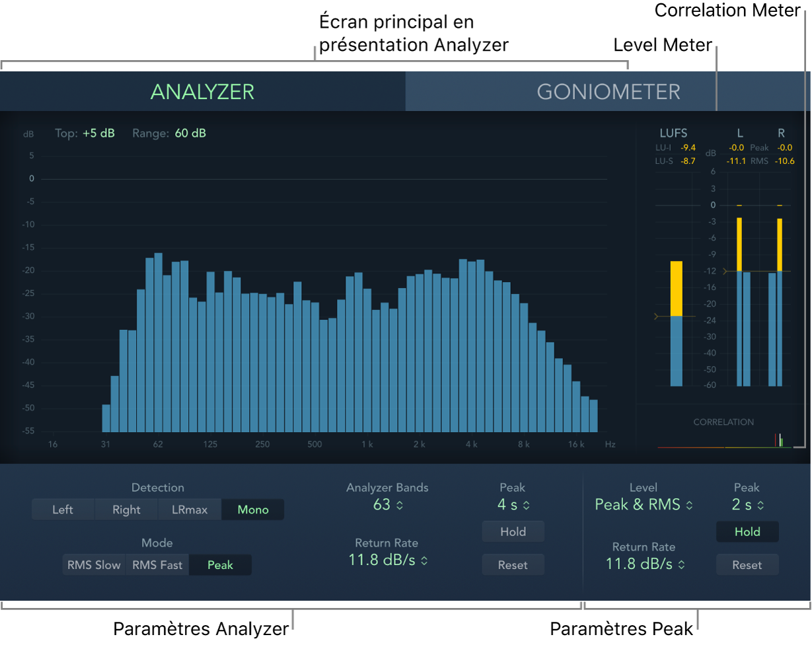Select Right channel detection
Image resolution: width=812 pixels, height=645 pixels.
click(x=126, y=509)
